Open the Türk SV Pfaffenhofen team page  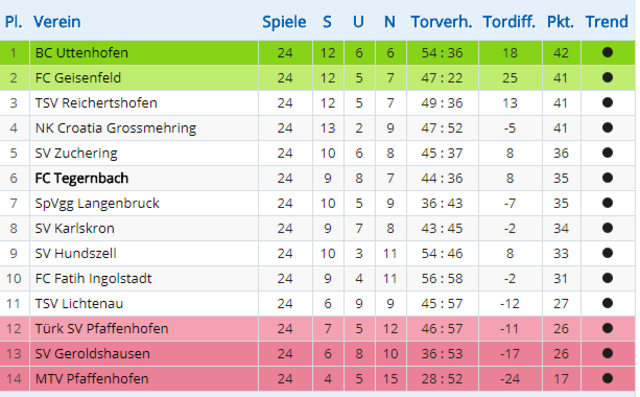click(102, 328)
